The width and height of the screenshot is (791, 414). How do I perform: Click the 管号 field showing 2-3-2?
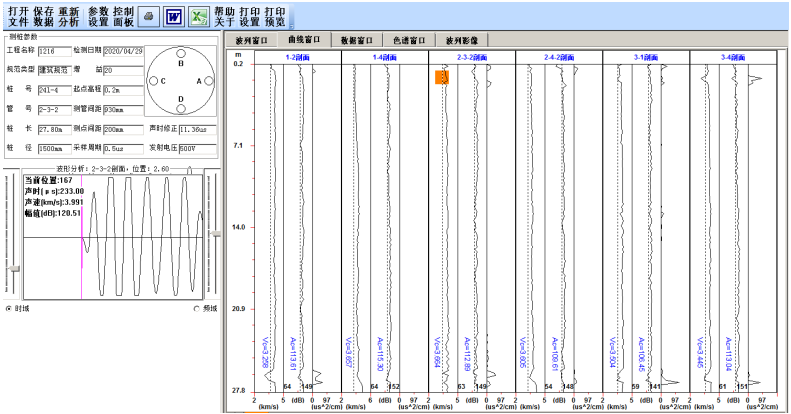click(54, 109)
